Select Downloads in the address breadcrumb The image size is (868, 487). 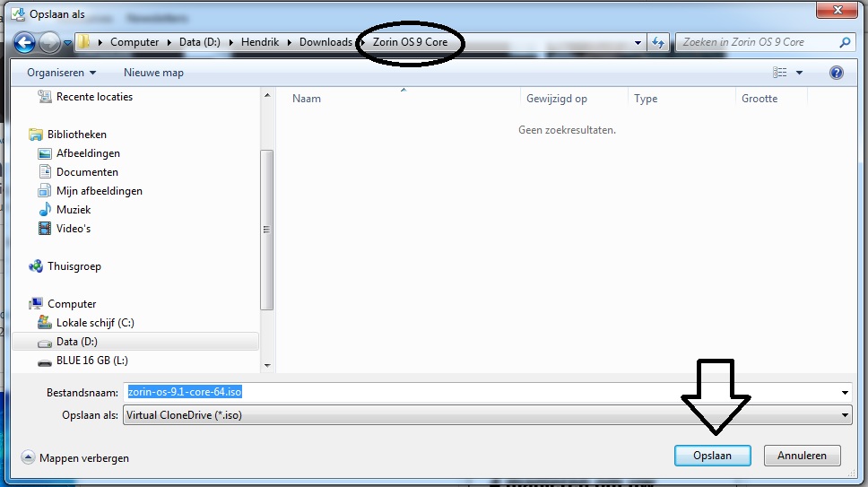[325, 42]
